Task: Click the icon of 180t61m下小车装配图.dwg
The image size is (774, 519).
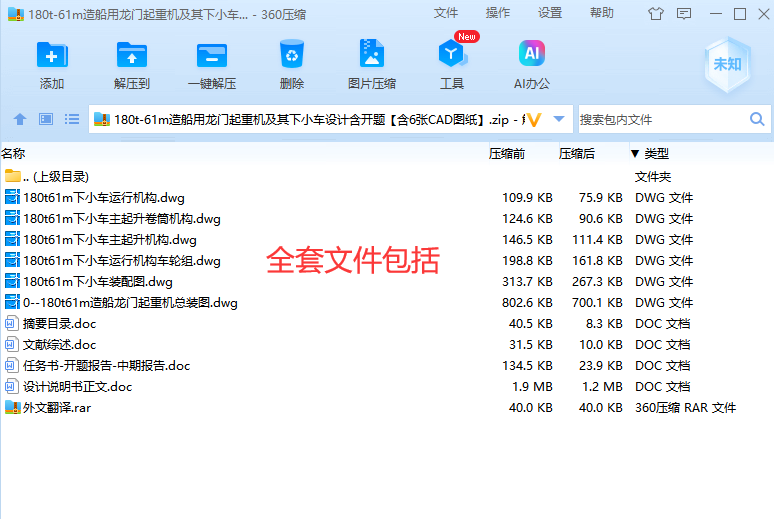Action: pyautogui.click(x=12, y=281)
